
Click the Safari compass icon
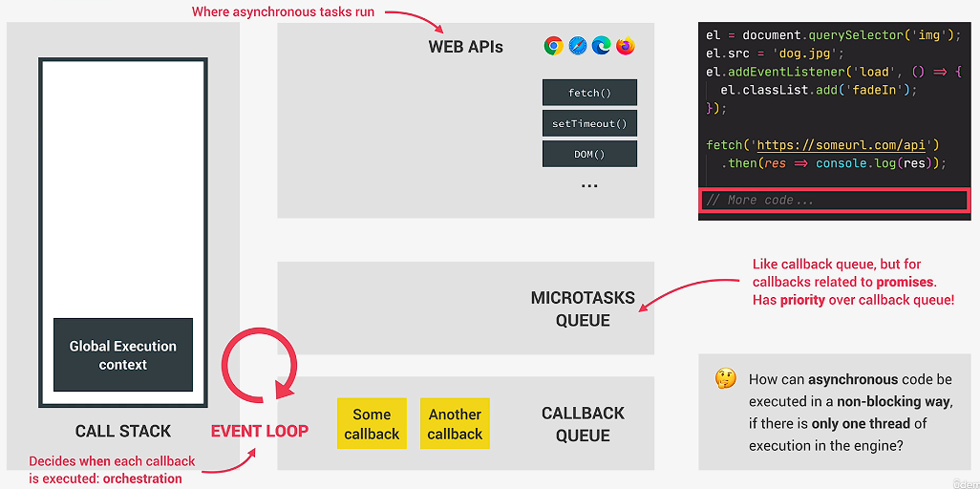[x=578, y=46]
